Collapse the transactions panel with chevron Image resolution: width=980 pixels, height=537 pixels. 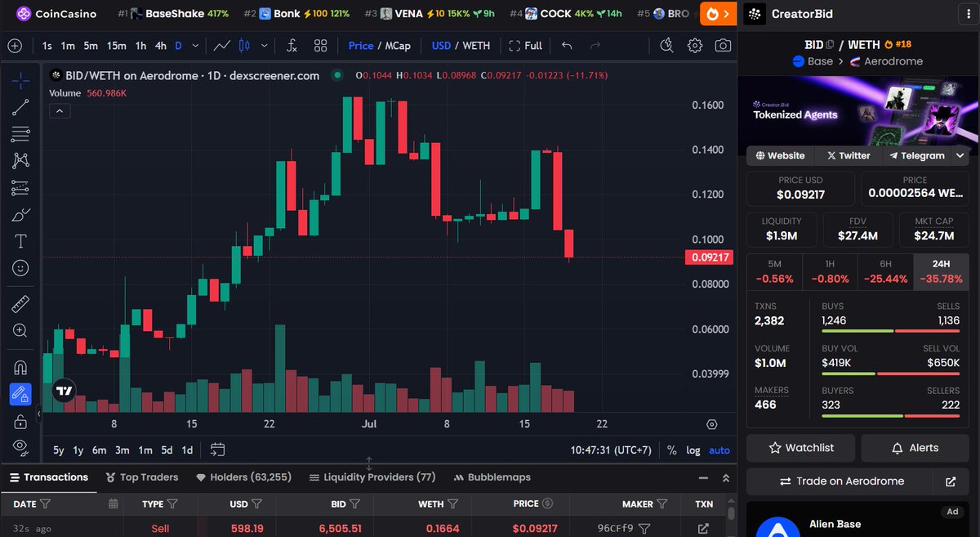[725, 478]
